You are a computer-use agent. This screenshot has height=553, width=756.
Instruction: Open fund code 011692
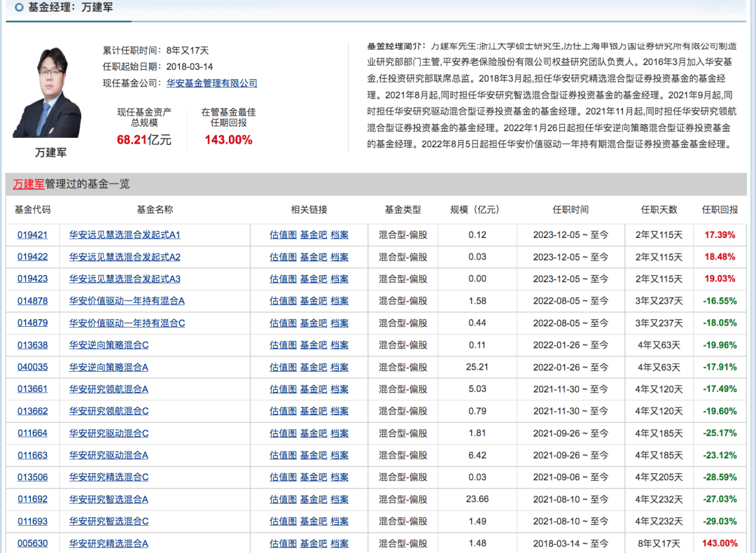point(32,499)
